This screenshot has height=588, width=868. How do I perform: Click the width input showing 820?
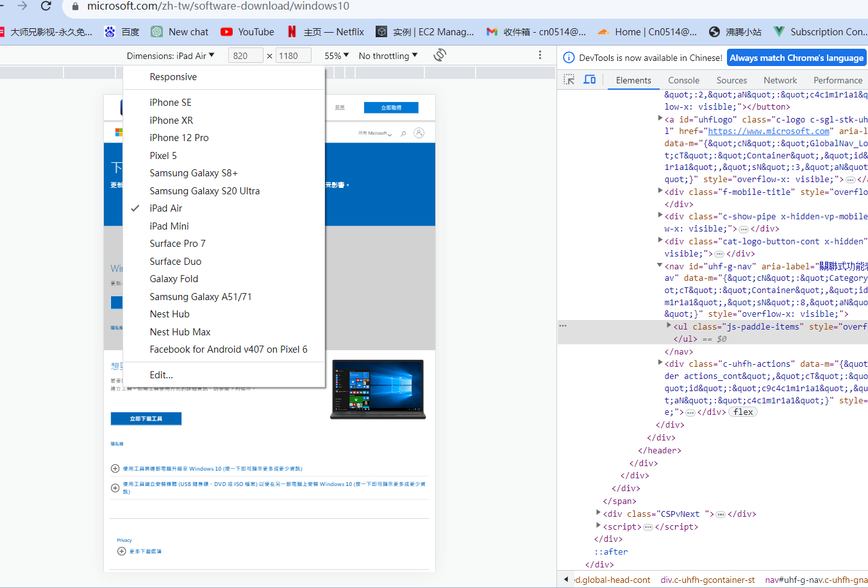(x=245, y=56)
